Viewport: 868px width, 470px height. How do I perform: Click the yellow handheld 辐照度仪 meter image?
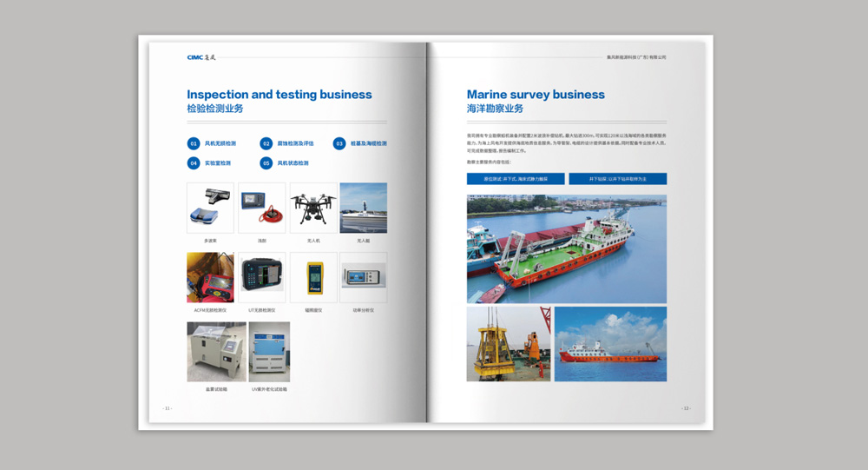312,278
